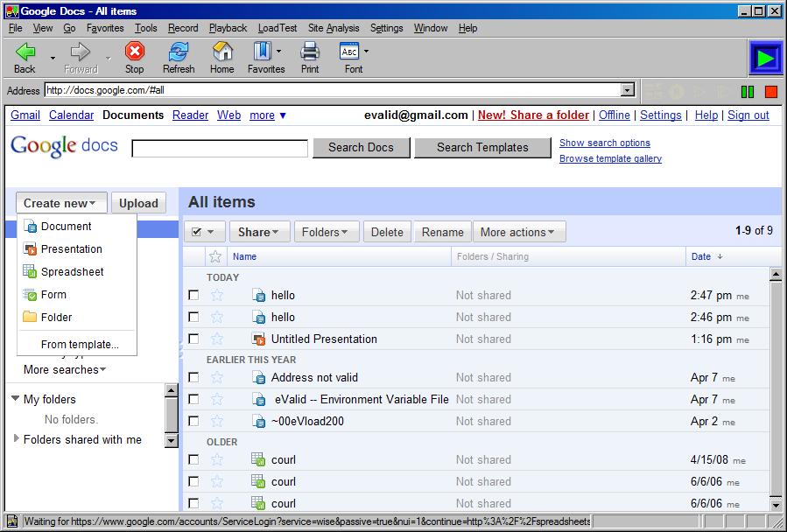Open the Favorites toolbar book icon

point(262,52)
